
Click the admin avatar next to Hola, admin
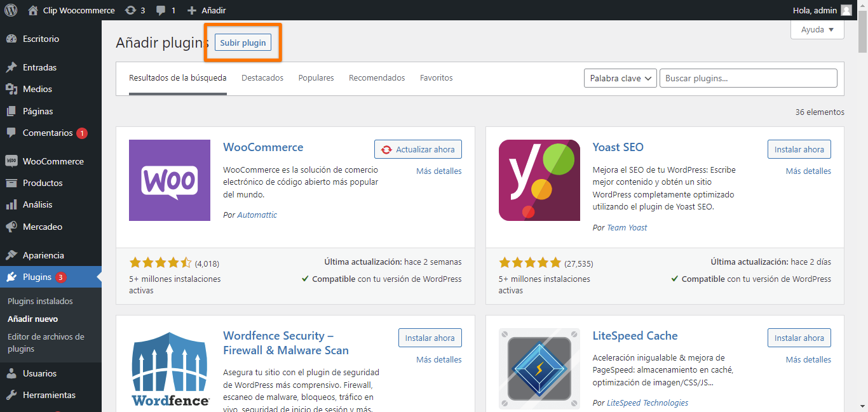[x=846, y=10]
